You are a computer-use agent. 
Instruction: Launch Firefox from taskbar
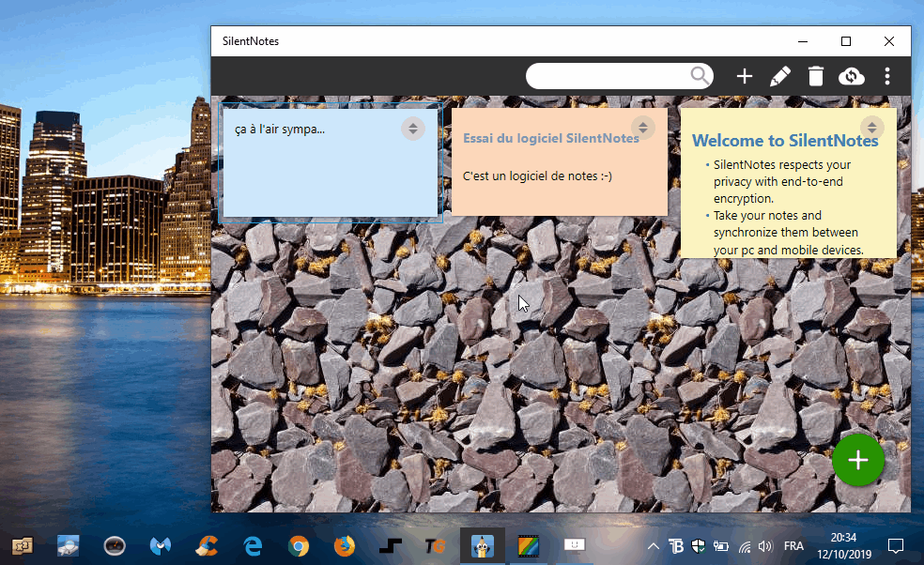[345, 546]
